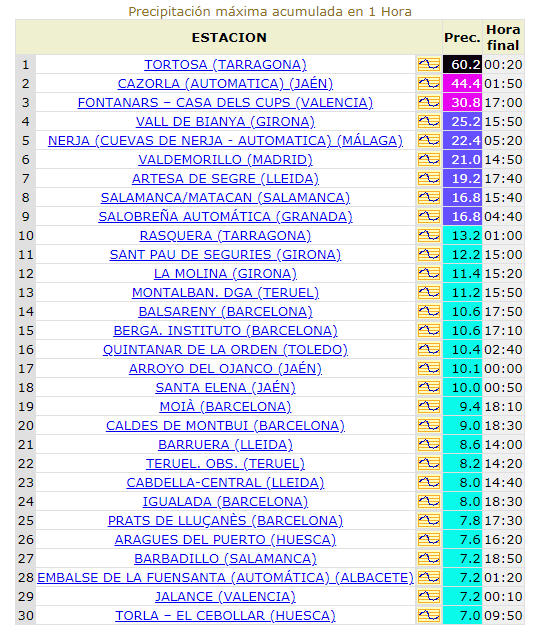Open the graph icon for Cazorla (Jaén)
The width and height of the screenshot is (537, 635).
point(428,83)
